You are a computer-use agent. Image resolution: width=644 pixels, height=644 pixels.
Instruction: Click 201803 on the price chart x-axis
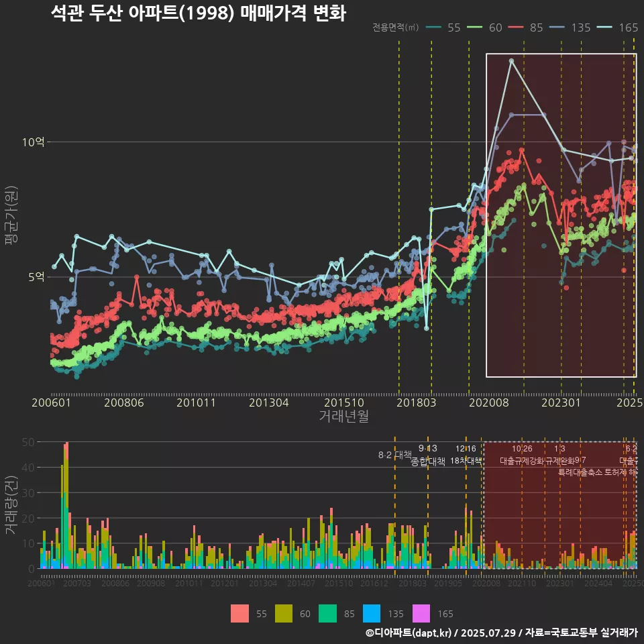click(x=417, y=402)
